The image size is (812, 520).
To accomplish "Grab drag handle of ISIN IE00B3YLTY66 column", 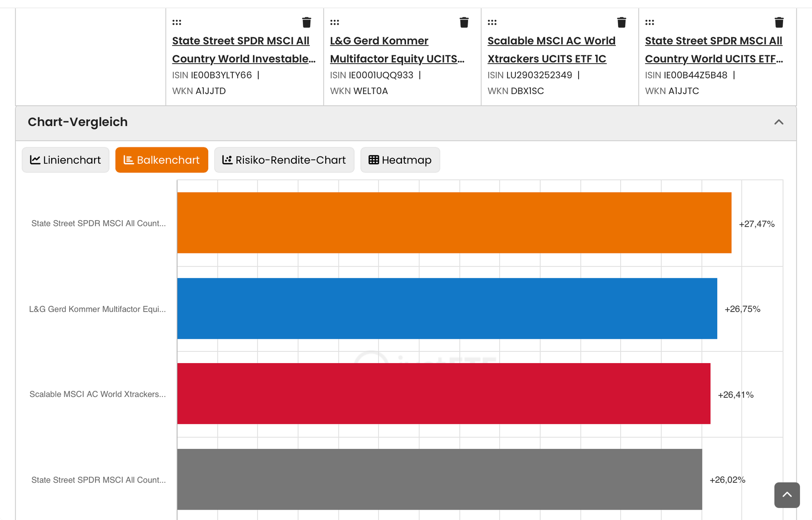I will 177,22.
